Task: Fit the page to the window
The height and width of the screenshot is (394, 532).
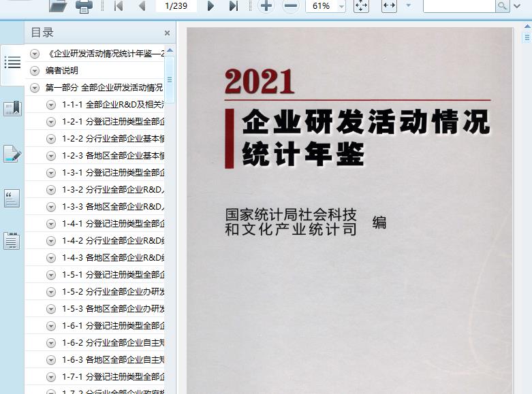Action: (x=361, y=5)
